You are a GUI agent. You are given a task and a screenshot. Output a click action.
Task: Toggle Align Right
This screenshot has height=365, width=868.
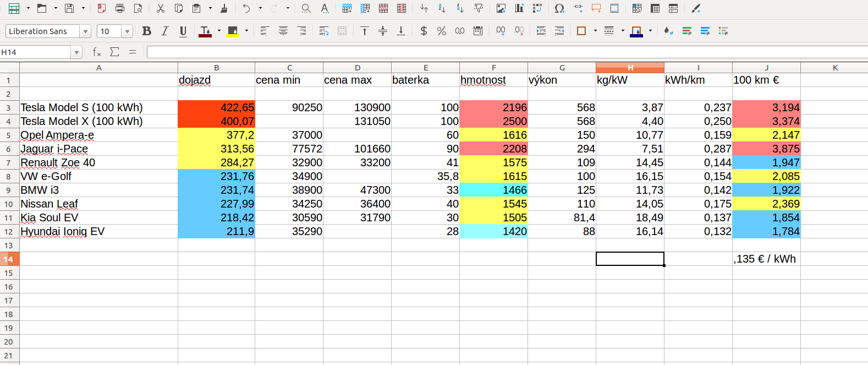point(301,31)
